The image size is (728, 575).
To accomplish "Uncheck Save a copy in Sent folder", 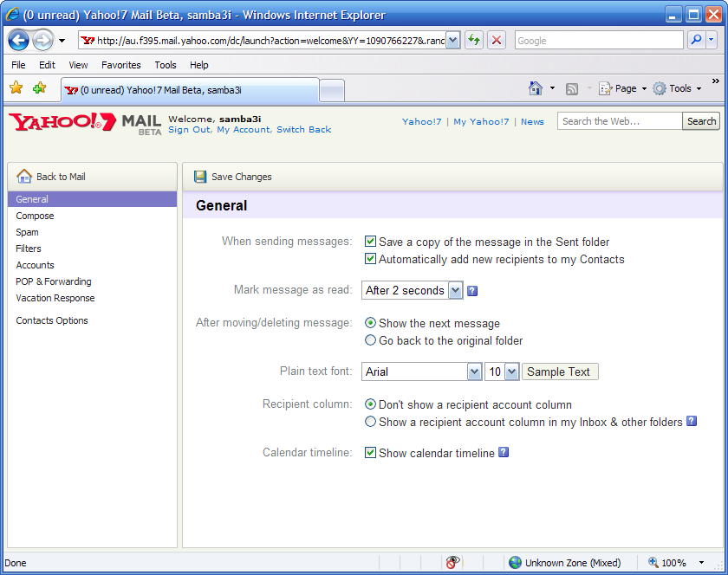I will (x=371, y=242).
